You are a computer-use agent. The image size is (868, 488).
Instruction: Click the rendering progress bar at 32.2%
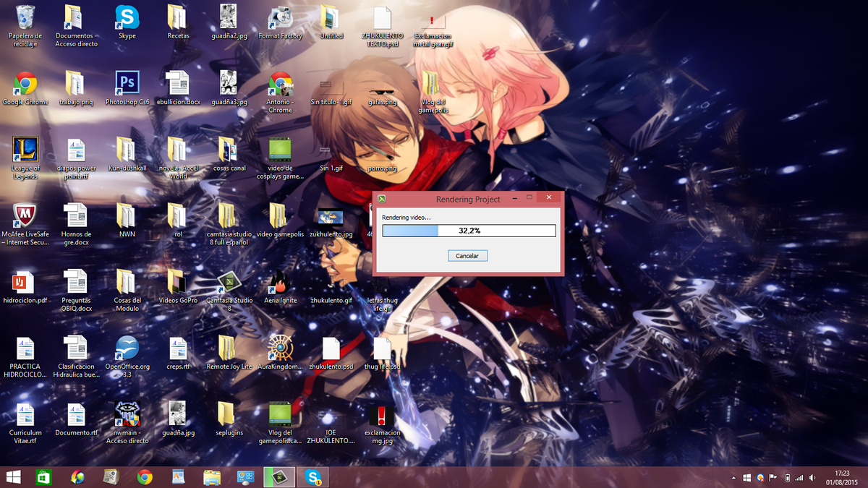(x=469, y=231)
